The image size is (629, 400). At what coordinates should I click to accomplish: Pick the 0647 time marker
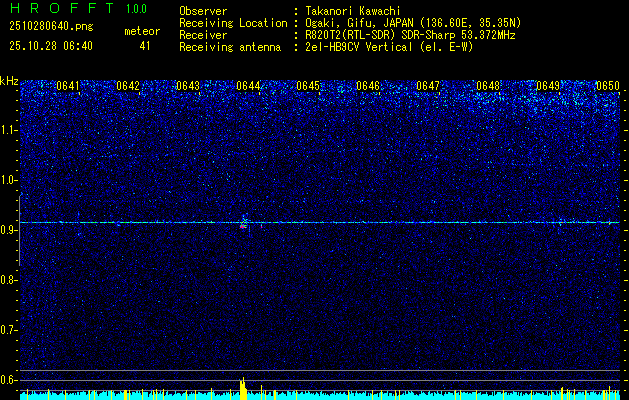coord(428,87)
